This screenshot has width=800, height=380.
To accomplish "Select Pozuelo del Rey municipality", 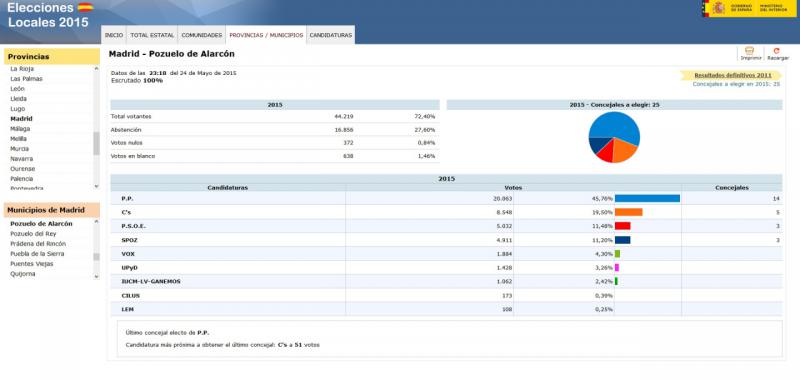I will pyautogui.click(x=33, y=234).
